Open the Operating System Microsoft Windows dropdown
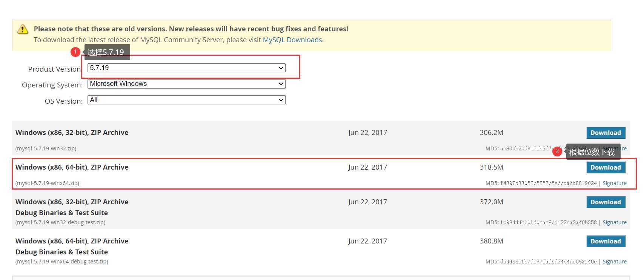644x280 pixels. [x=186, y=84]
